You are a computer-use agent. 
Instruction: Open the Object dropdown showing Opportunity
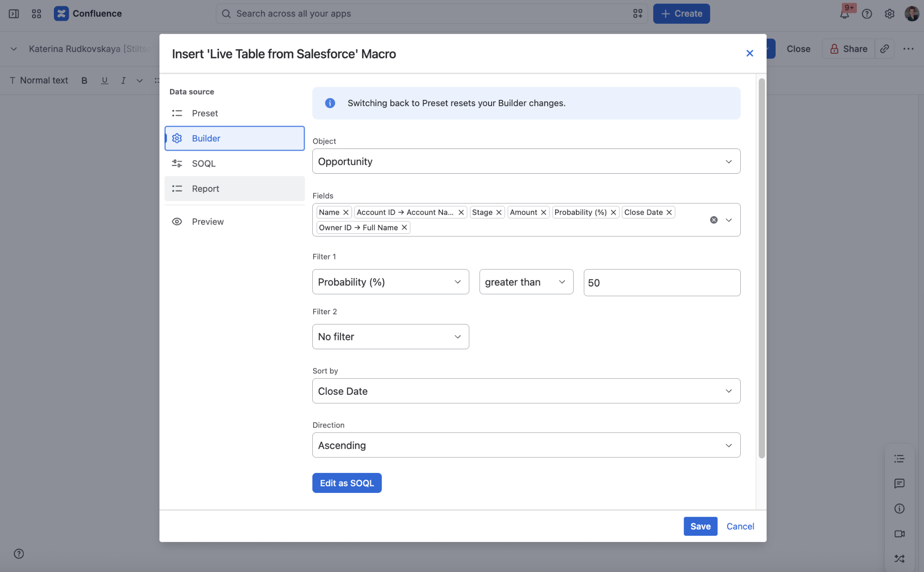coord(526,161)
